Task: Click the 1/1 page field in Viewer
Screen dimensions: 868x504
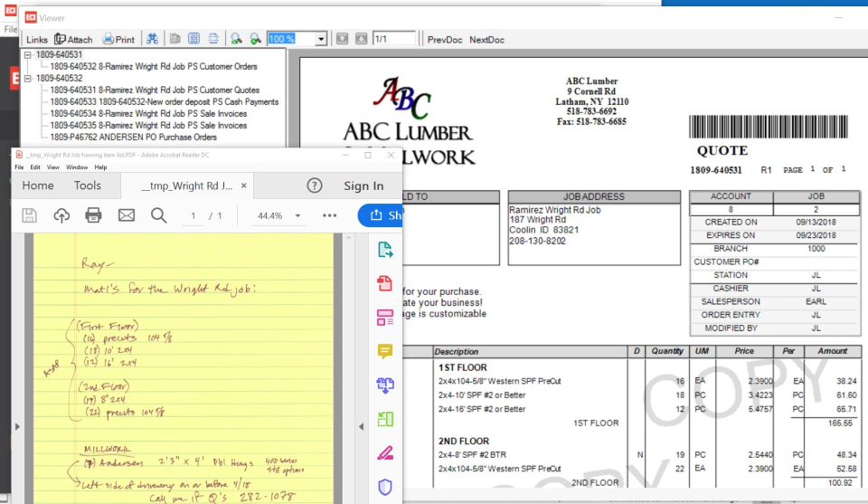Action: point(393,39)
